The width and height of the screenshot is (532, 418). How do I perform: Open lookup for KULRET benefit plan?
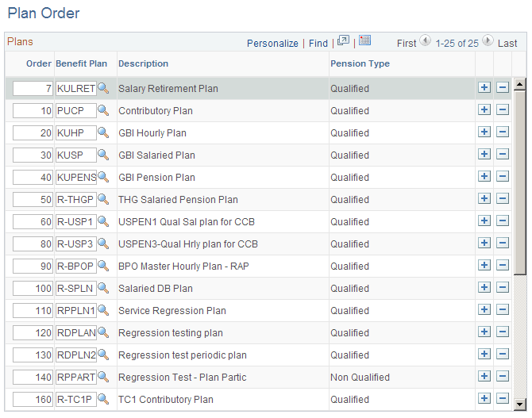[103, 89]
